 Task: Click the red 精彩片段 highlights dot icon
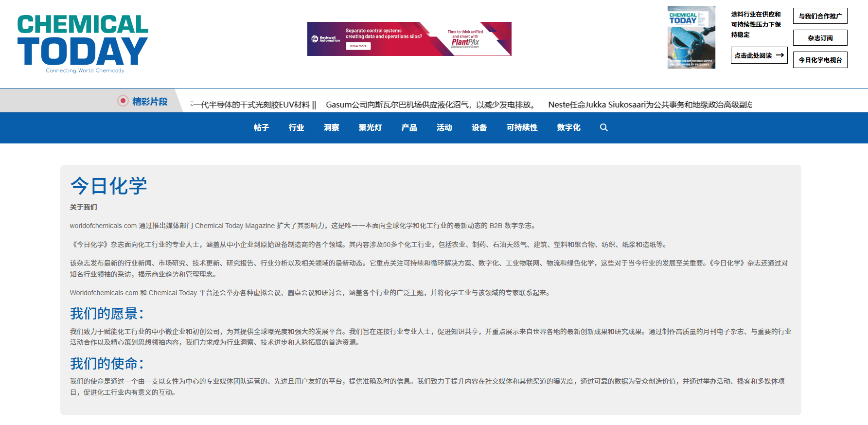(x=123, y=101)
